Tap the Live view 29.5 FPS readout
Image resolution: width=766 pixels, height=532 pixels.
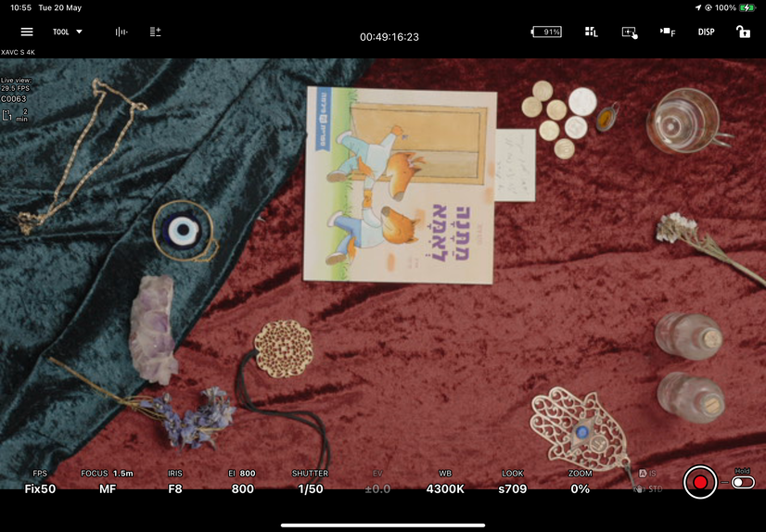coord(16,84)
